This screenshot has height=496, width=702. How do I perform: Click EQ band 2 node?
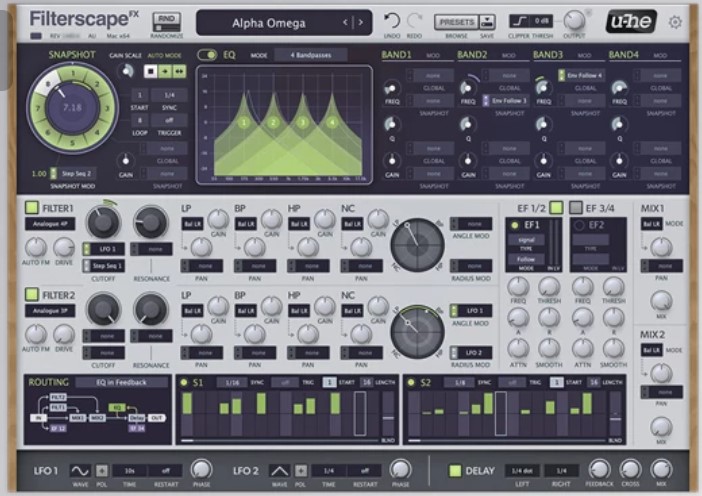point(273,123)
